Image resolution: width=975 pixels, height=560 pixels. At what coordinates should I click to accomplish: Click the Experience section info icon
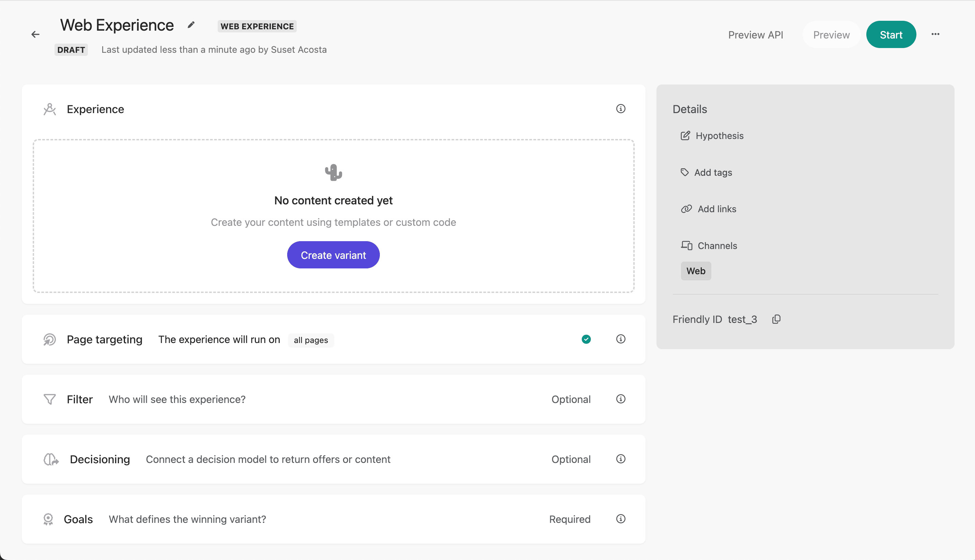(621, 109)
